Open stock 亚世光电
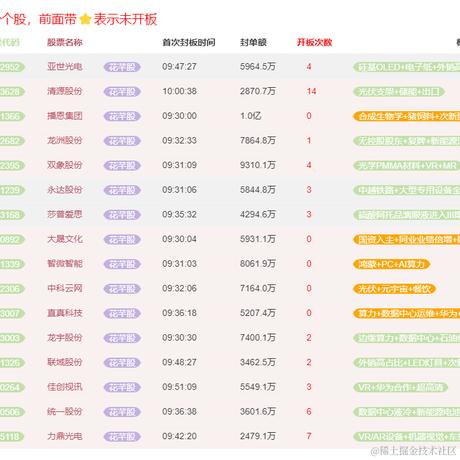 pyautogui.click(x=65, y=67)
